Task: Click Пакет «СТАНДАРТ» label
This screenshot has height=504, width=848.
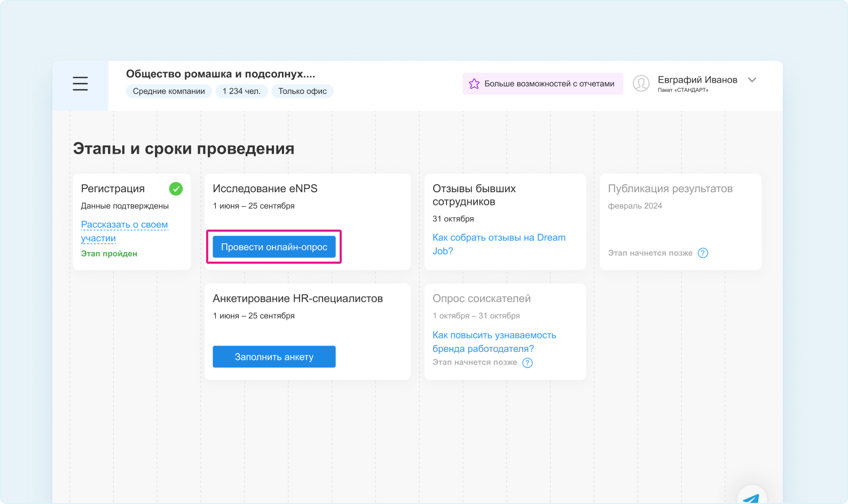Action: coord(683,90)
